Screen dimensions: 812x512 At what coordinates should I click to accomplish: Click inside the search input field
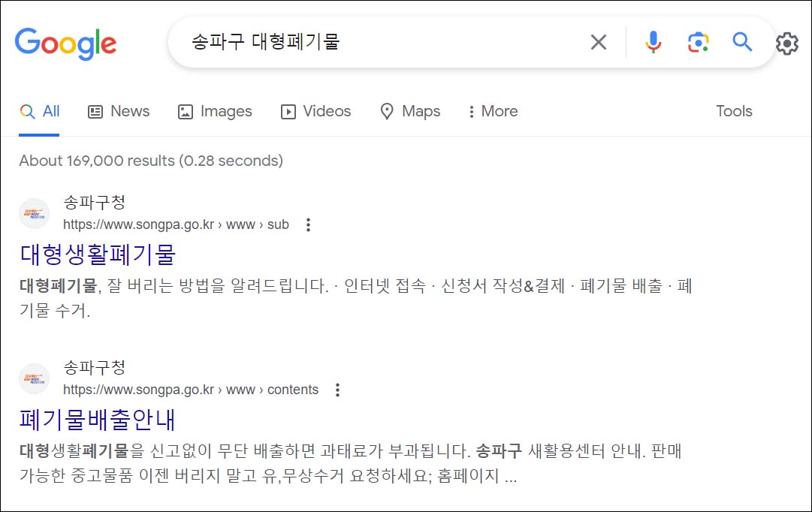(x=338, y=43)
